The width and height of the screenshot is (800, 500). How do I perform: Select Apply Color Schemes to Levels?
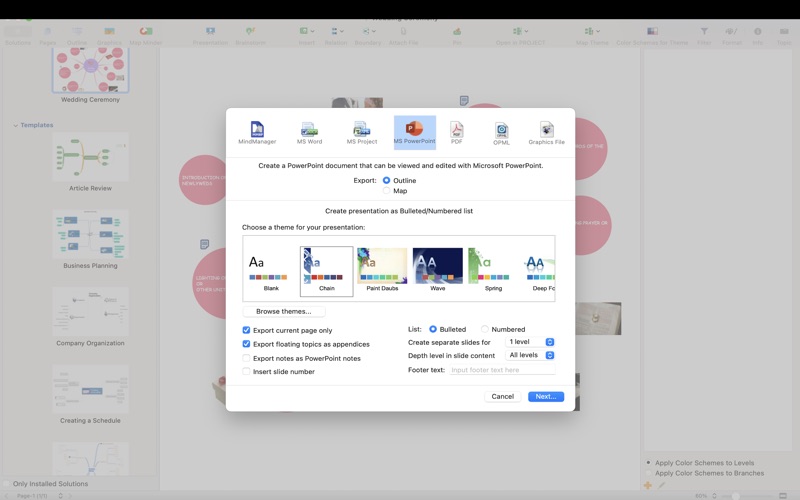[x=648, y=463]
